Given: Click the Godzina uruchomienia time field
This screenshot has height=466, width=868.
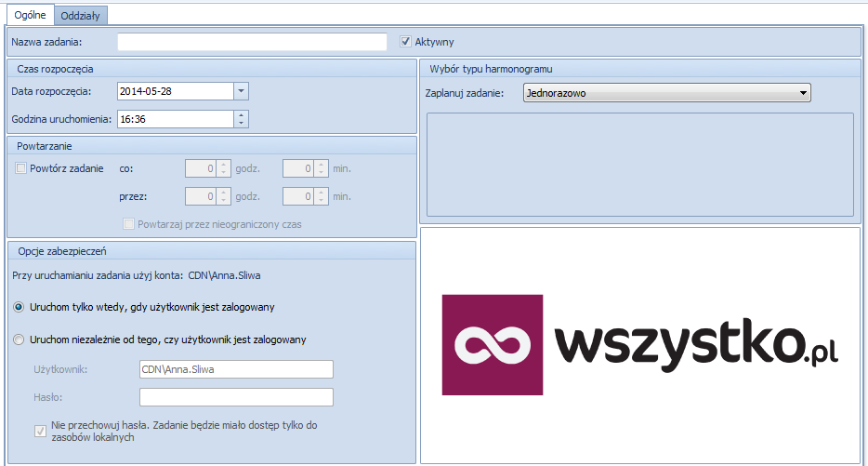Looking at the screenshot, I should 176,119.
